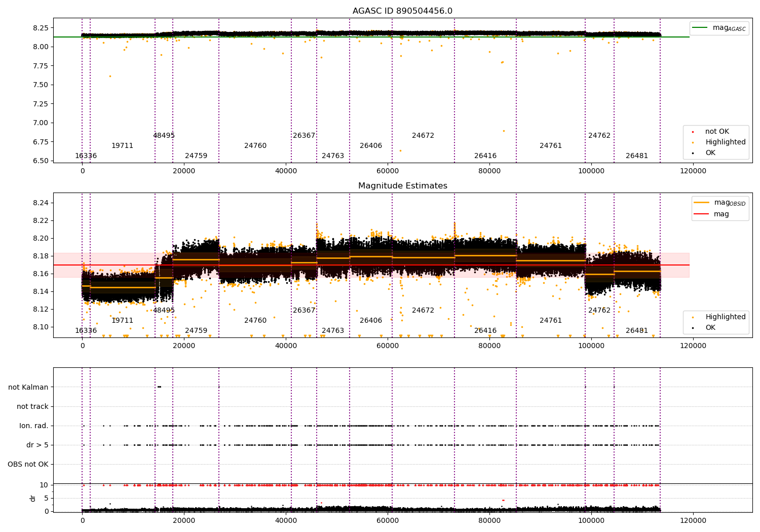Click obsid label 26406 in top panel

[371, 146]
